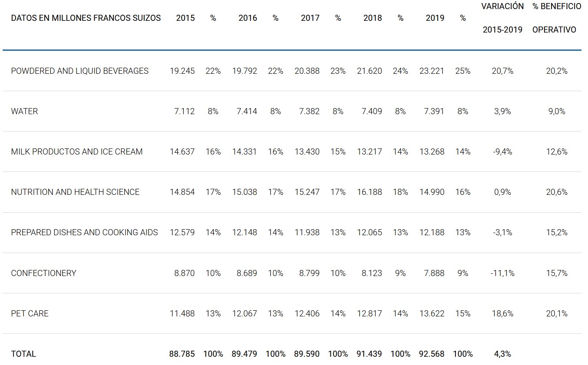Click the 2019 column header
Screen dimensions: 588x365
coord(435,18)
